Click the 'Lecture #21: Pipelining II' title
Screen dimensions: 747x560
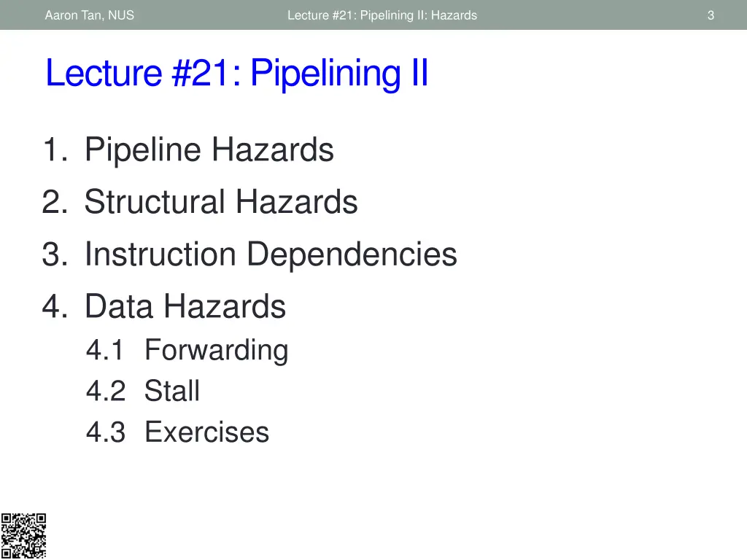[x=237, y=73]
